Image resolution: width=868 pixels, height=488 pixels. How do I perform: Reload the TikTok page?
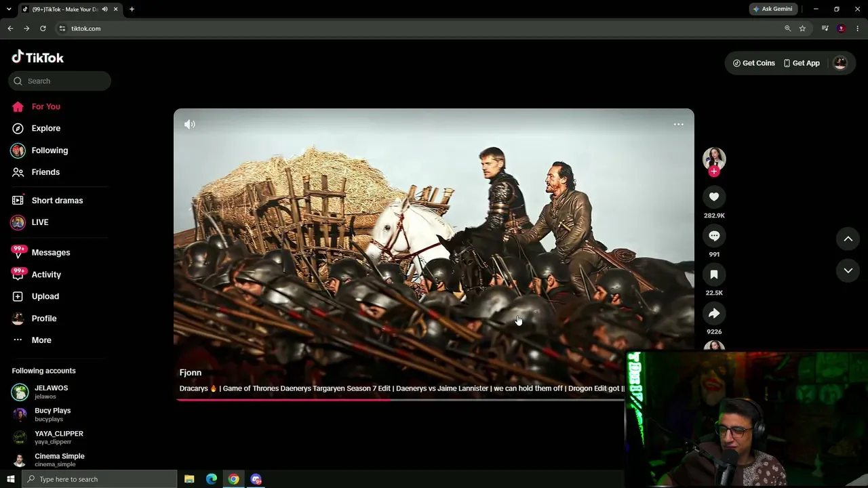[43, 28]
